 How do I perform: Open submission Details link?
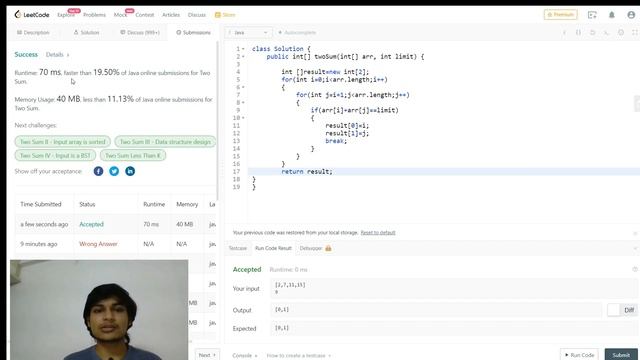(x=57, y=54)
